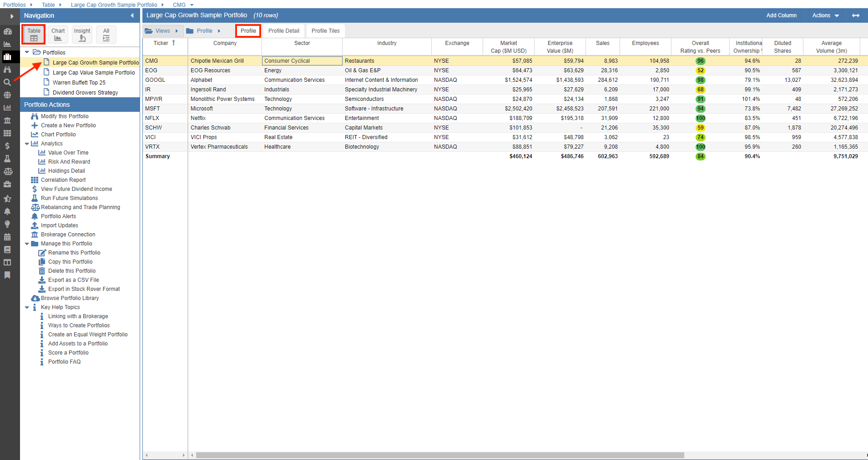Collapse the Key Help Topics section
Image resolution: width=868 pixels, height=460 pixels.
27,307
